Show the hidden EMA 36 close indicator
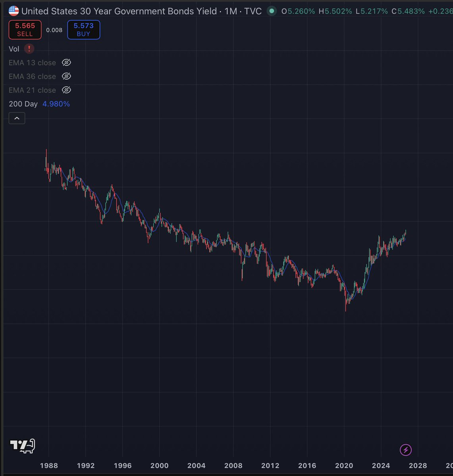 [x=66, y=76]
